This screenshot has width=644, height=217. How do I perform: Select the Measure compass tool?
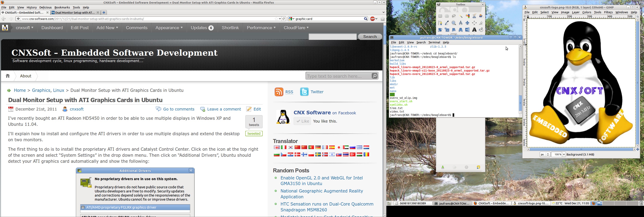(x=461, y=23)
